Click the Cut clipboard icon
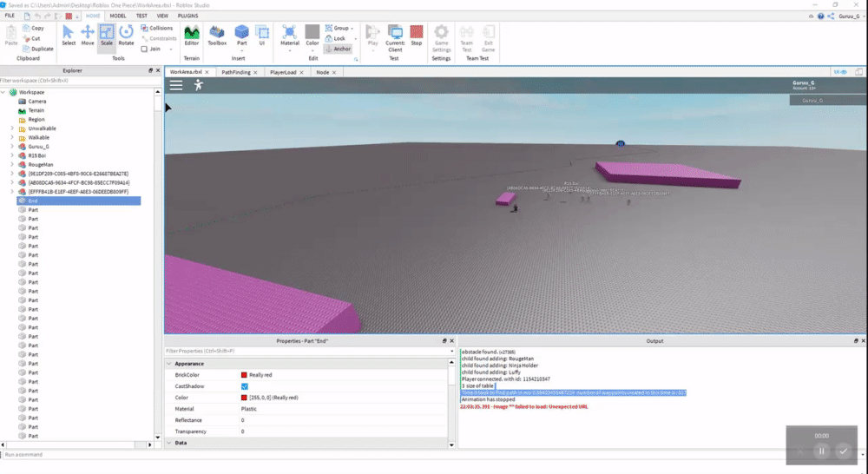Screen dimensions: 868x474 [x=27, y=38]
